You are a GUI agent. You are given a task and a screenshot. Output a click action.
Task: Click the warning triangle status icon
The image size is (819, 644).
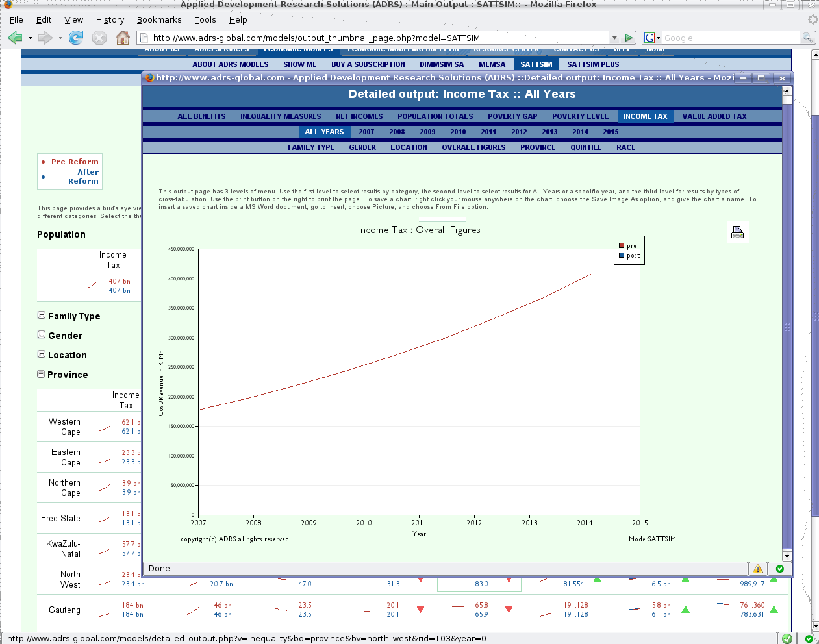[757, 569]
